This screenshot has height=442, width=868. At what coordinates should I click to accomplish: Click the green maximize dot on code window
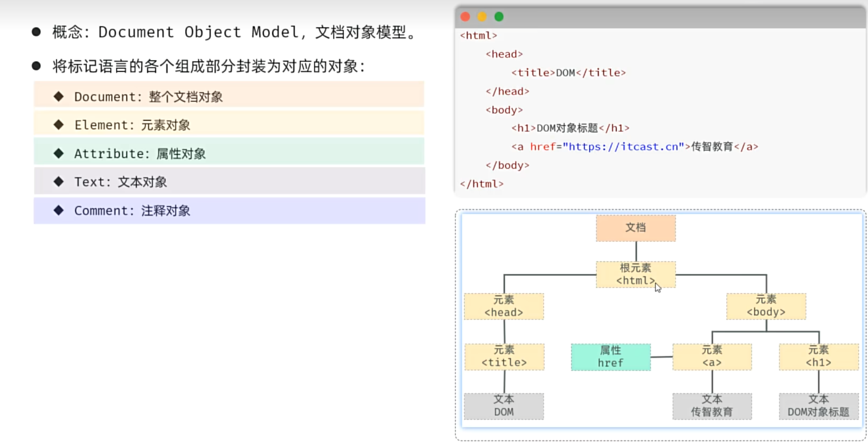point(499,17)
